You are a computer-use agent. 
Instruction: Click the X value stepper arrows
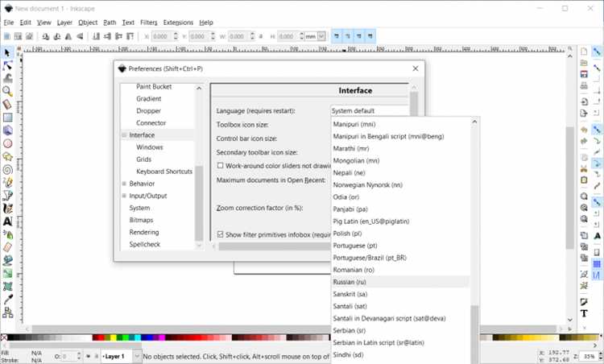[176, 36]
